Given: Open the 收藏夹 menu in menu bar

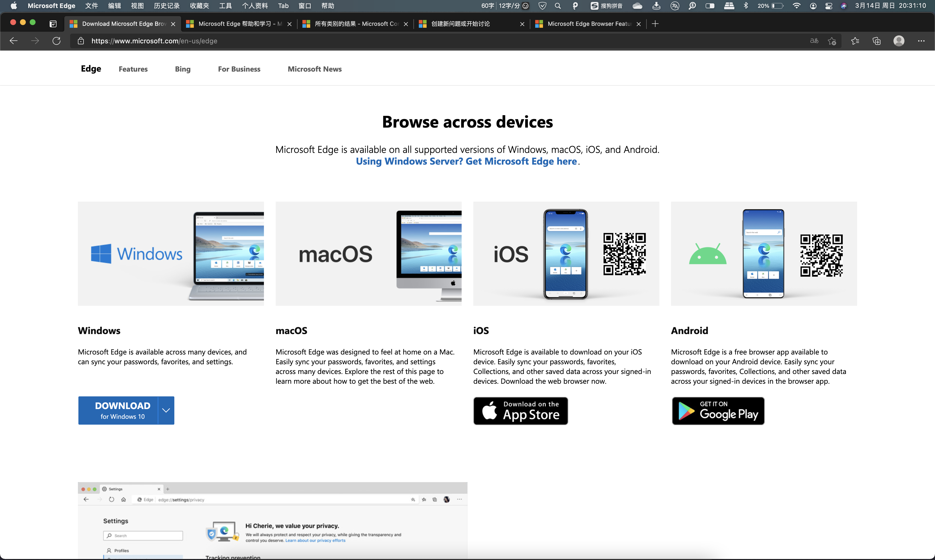Looking at the screenshot, I should pyautogui.click(x=199, y=6).
